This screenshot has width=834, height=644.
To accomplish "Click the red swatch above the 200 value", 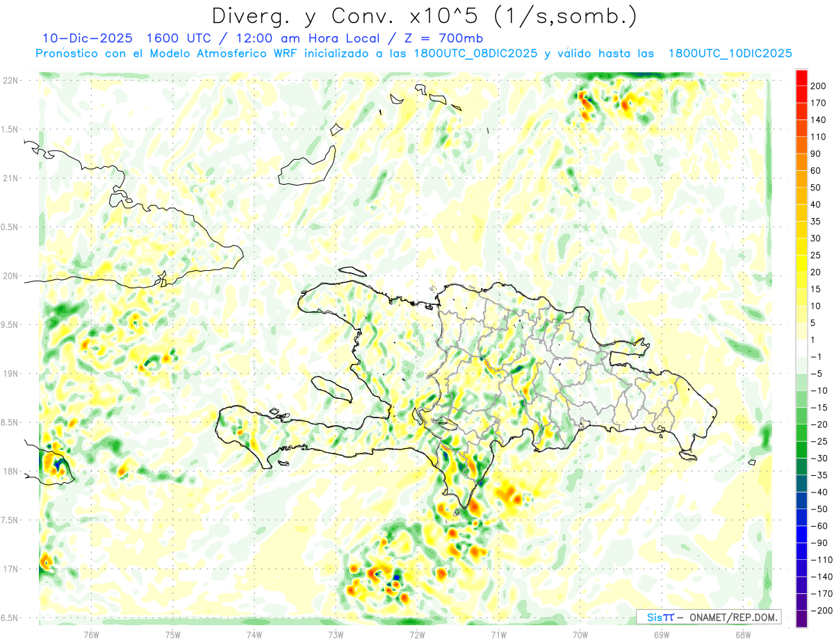I will pos(801,76).
